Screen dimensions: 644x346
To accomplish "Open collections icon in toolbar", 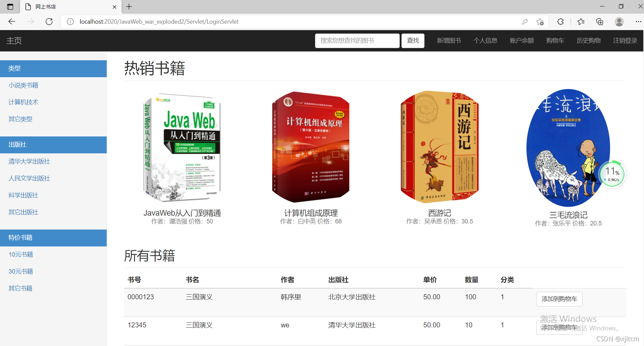I will [600, 22].
